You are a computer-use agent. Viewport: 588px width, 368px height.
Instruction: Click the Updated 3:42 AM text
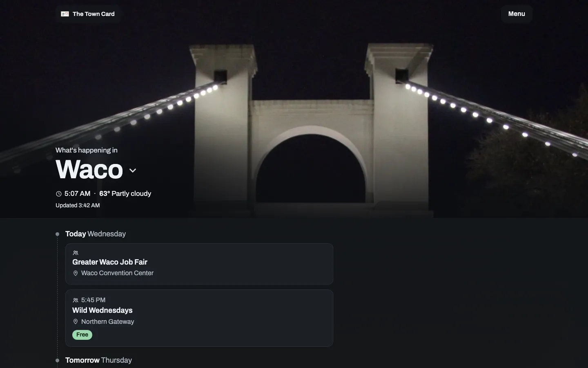coord(78,205)
